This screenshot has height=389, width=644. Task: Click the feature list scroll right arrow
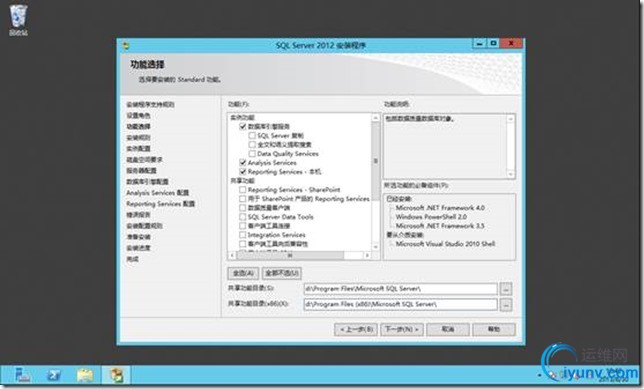tap(367, 255)
